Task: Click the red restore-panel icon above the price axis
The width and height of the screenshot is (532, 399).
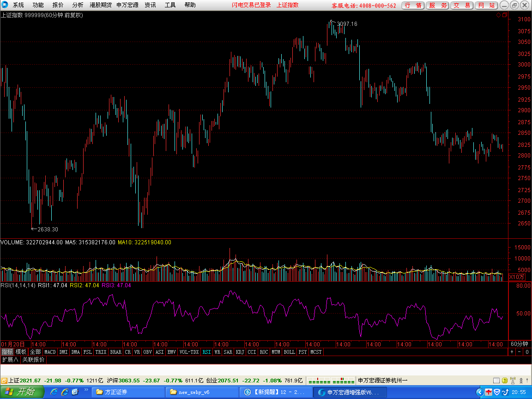Action: [504, 15]
